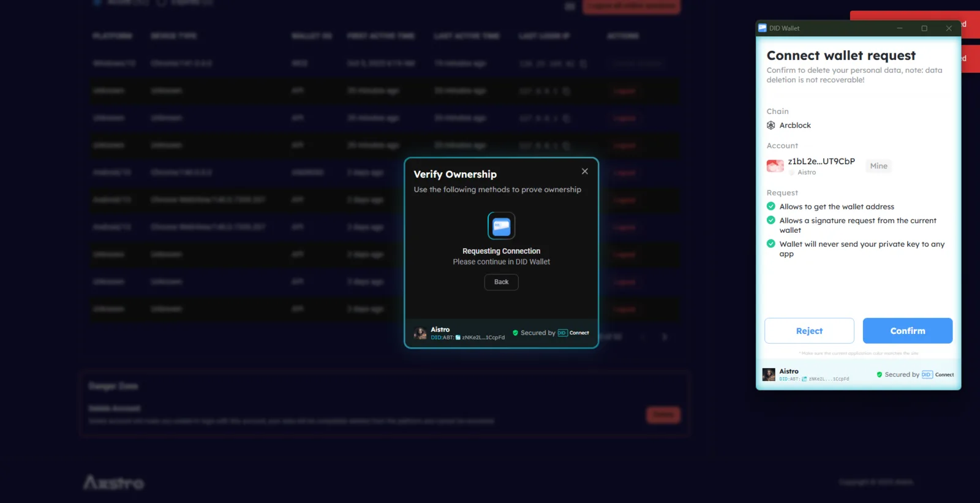Click the 'Aistro' name in the DID Wallet footer
980x503 pixels.
tap(789, 371)
